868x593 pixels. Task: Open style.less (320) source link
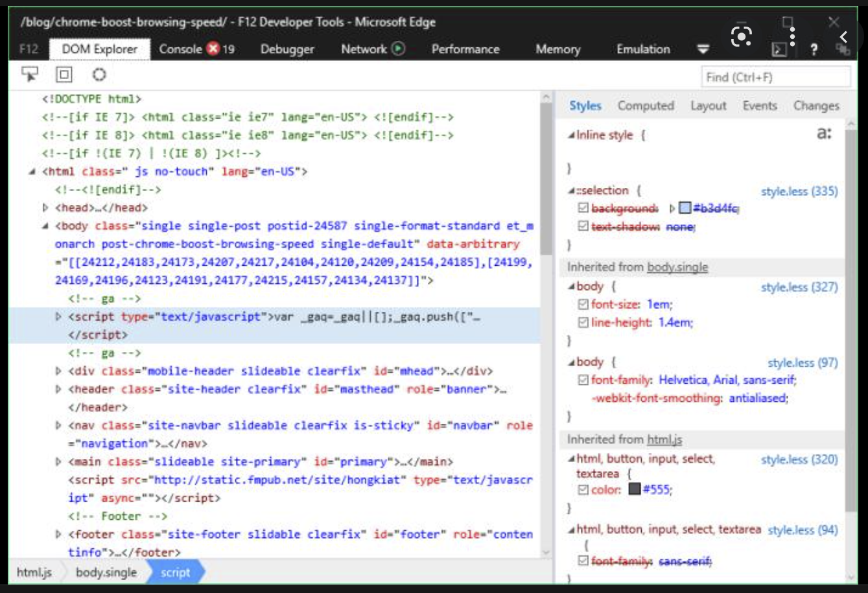799,459
